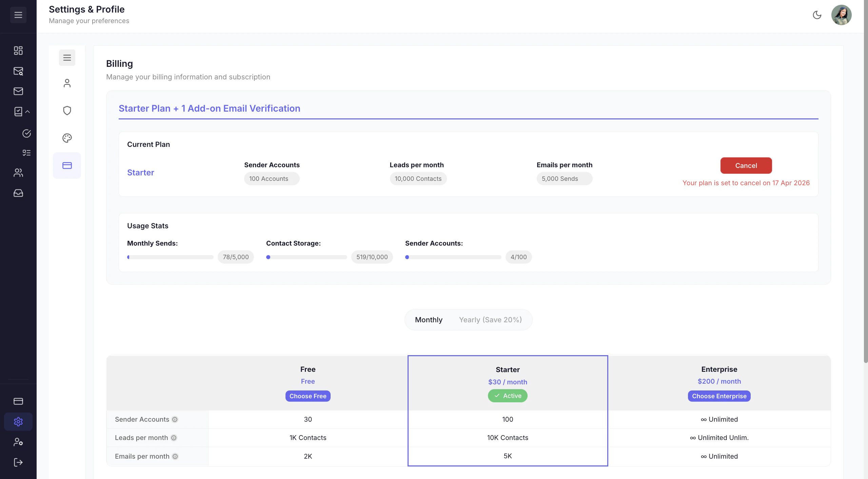Collapse the expanded campaigns chevron in sidebar
The height and width of the screenshot is (479, 868).
click(27, 112)
